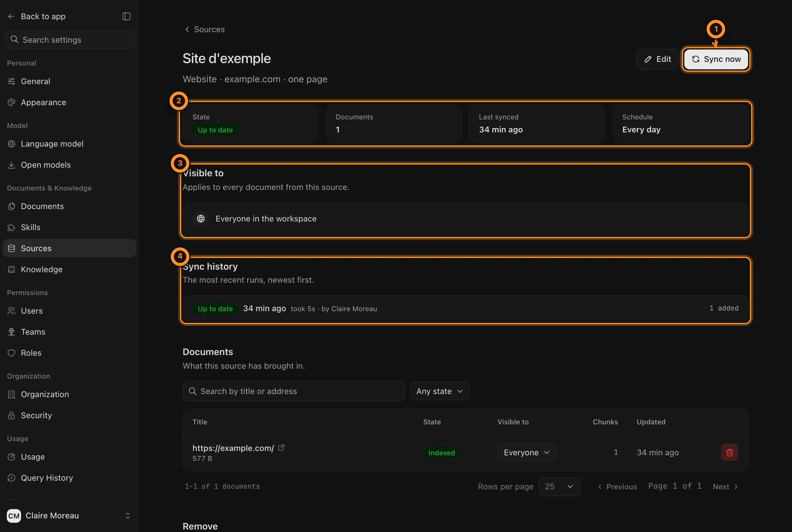This screenshot has height=532, width=792.
Task: Click the Edit pencil icon
Action: click(x=648, y=59)
